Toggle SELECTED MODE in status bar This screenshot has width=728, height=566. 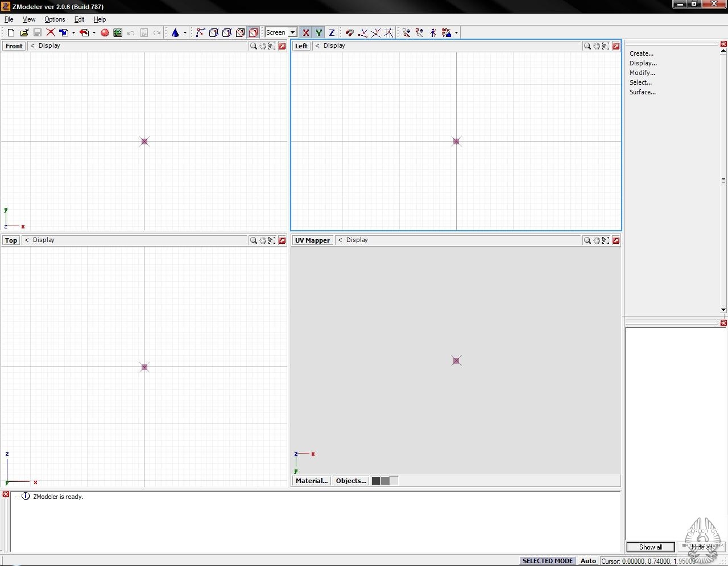coord(547,561)
